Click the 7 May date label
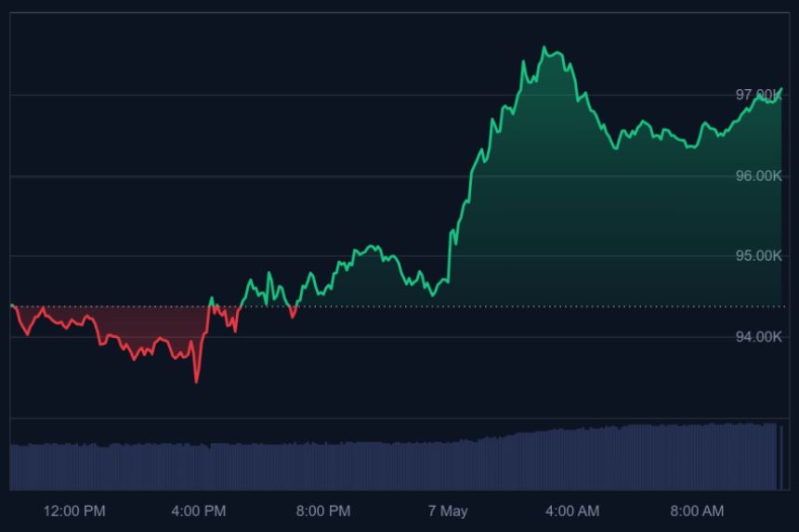Viewport: 799px width, 532px height. click(448, 511)
